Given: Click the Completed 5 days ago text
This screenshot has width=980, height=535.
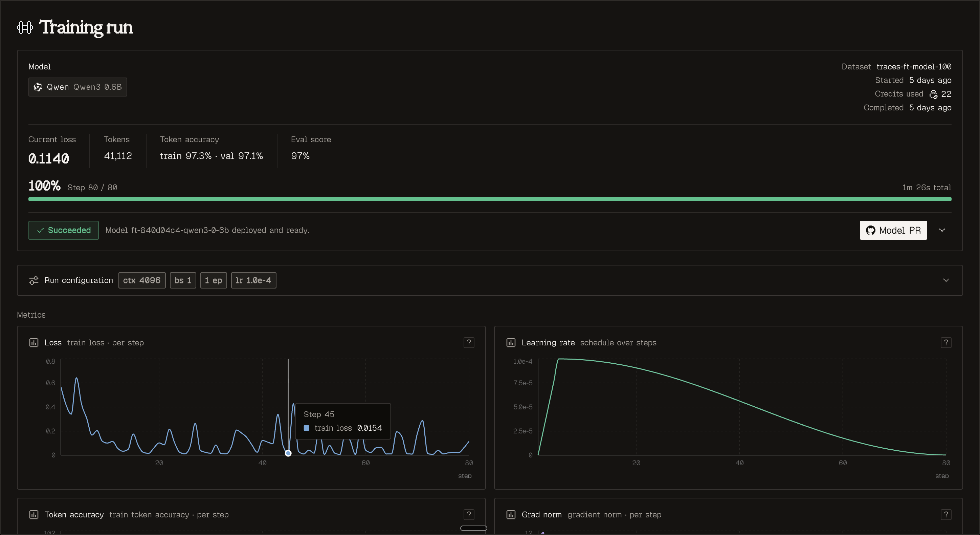Looking at the screenshot, I should [x=907, y=108].
